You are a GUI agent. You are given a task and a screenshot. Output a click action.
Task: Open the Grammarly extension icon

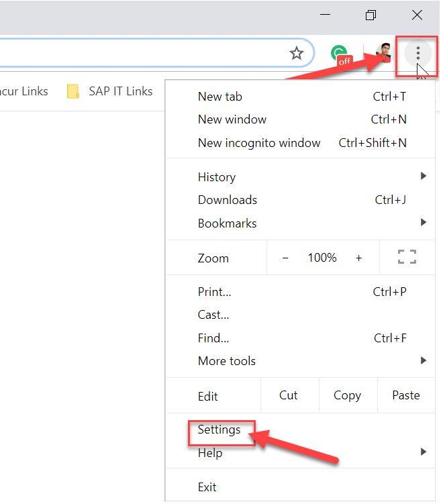coord(342,54)
